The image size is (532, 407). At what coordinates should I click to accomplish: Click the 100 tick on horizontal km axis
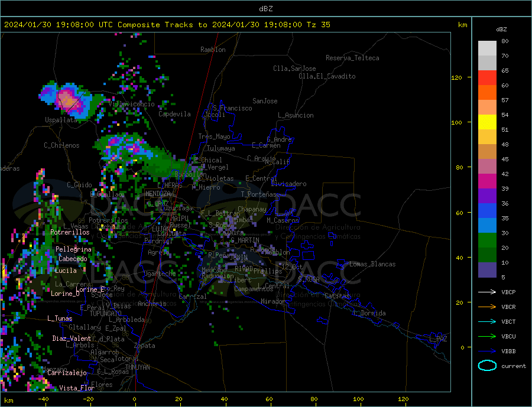click(358, 399)
